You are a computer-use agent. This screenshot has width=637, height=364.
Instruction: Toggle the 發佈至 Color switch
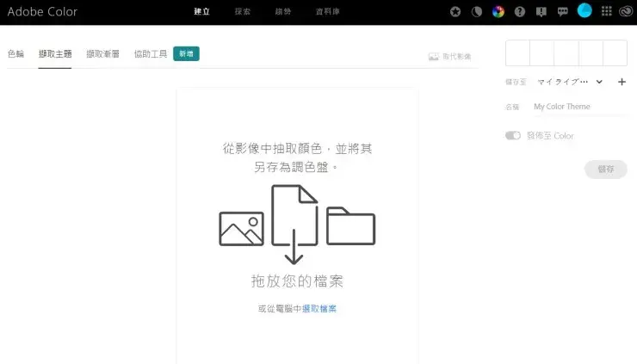pos(513,135)
